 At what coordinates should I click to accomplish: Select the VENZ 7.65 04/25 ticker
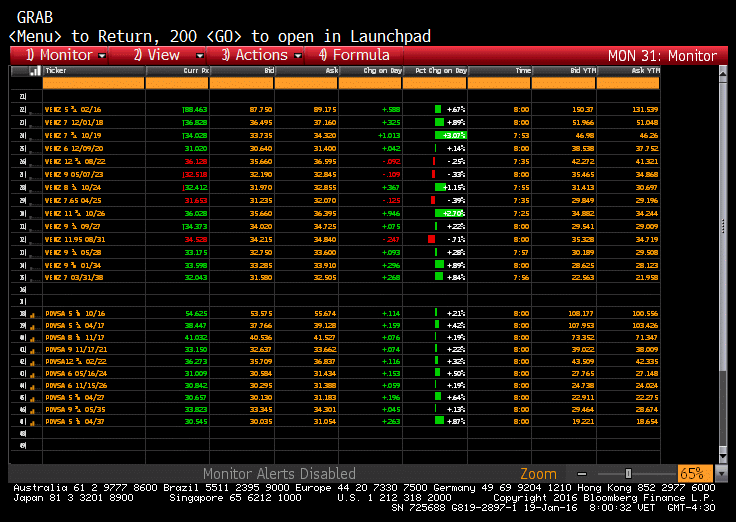click(x=73, y=201)
